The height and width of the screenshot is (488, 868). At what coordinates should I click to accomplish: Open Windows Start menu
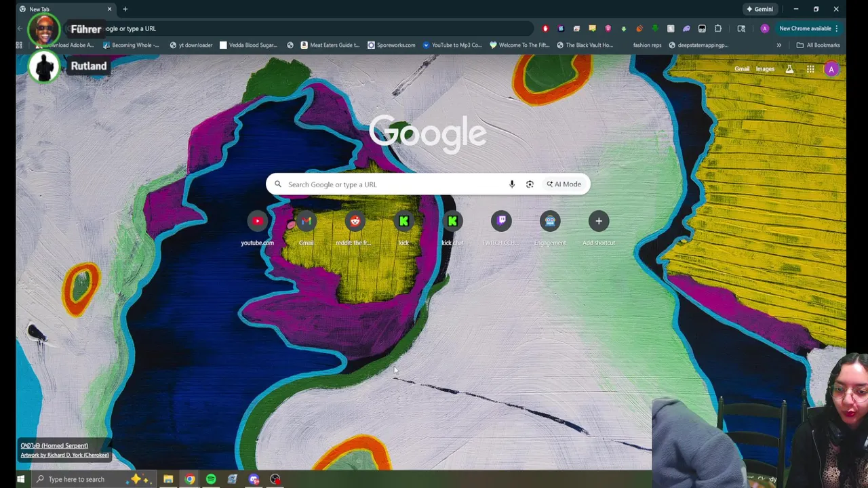20,479
